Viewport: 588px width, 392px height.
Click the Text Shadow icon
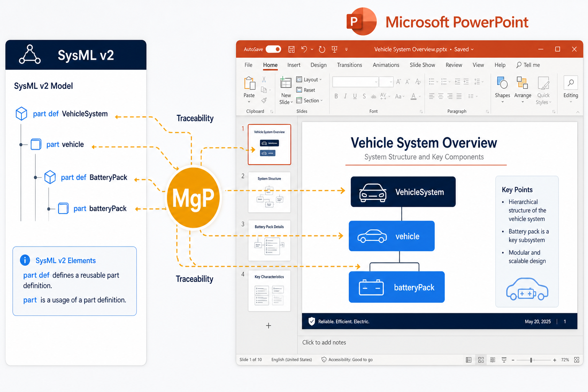364,96
